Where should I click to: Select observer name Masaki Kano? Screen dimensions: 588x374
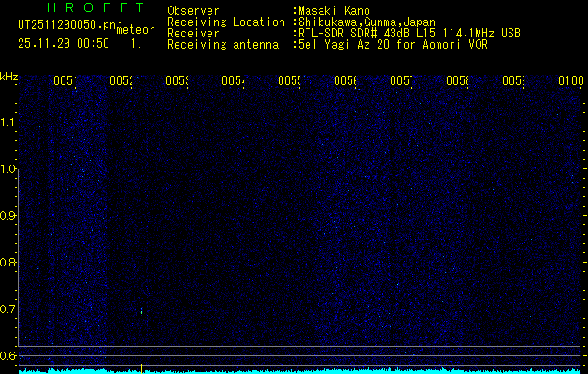334,11
